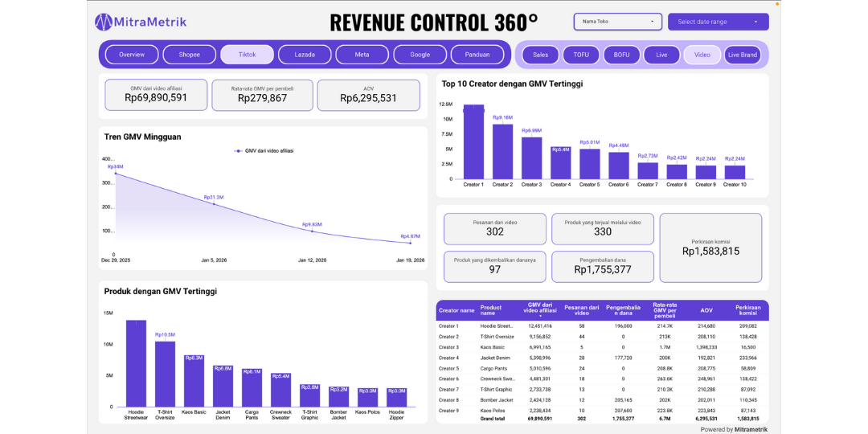Click the sort arrow under GMV dari video afiliasi
The height and width of the screenshot is (434, 868).
pos(539,316)
